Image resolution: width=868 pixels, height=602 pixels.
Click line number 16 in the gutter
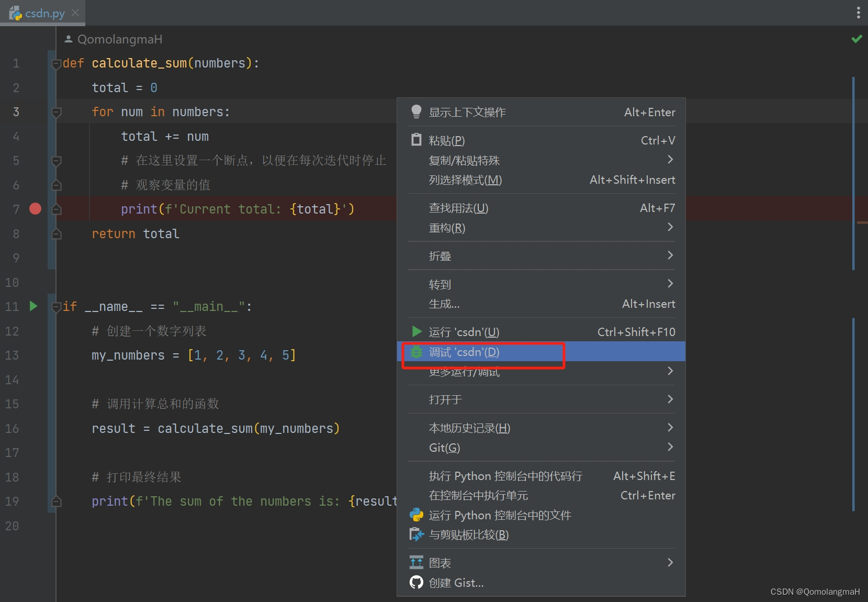click(12, 429)
